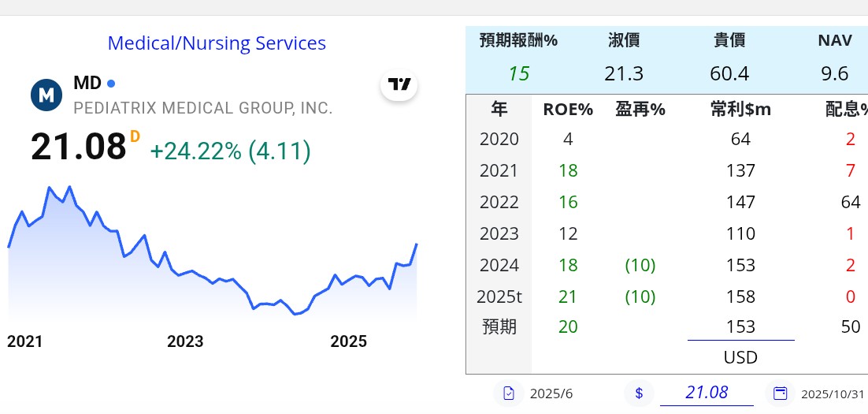Click the calendar icon beside 2025/10/31
The width and height of the screenshot is (868, 414).
[781, 393]
